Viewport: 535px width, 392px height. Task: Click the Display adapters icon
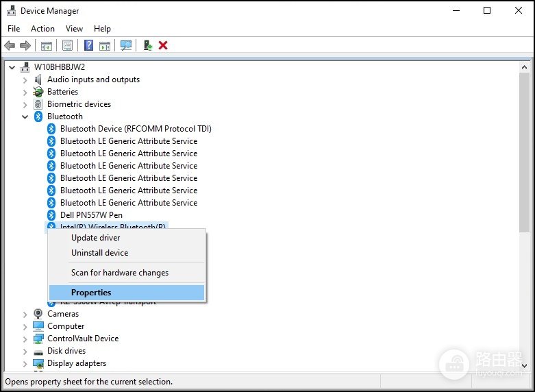point(38,363)
